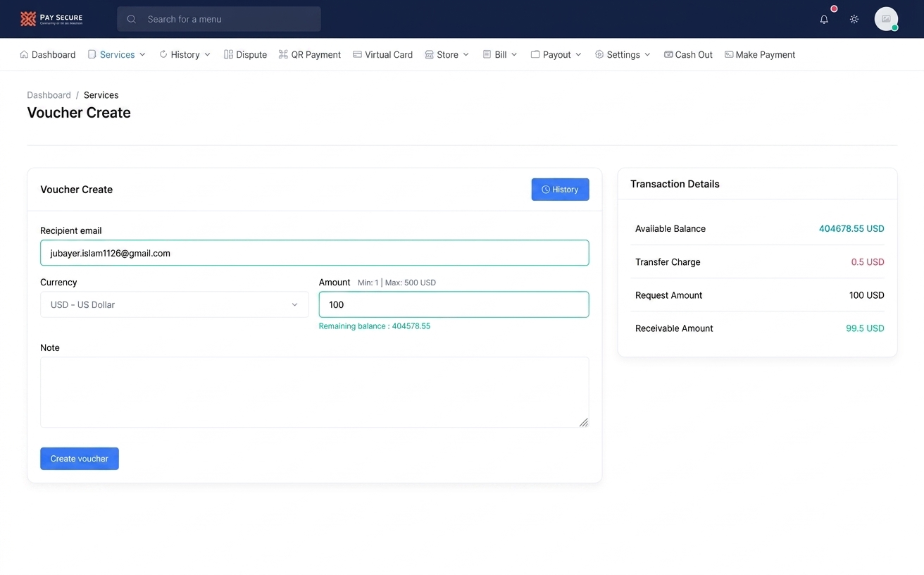Focus the Recipient email field

tap(315, 253)
